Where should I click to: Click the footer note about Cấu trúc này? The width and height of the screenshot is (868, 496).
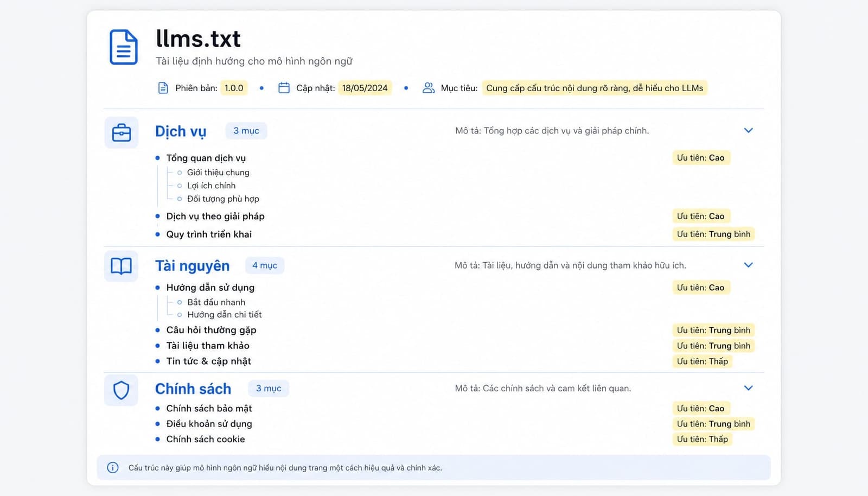[x=285, y=468]
